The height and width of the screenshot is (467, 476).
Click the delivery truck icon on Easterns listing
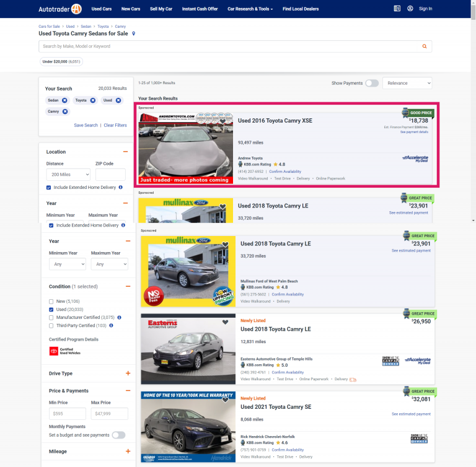353,380
